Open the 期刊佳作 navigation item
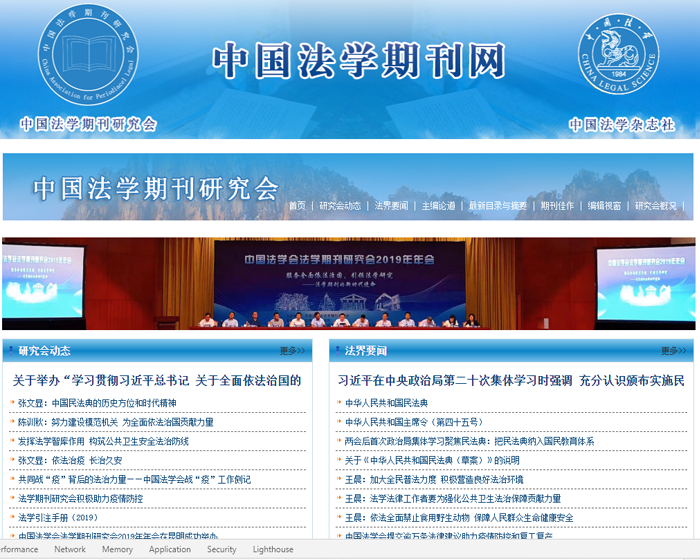This screenshot has width=700, height=560. (557, 205)
